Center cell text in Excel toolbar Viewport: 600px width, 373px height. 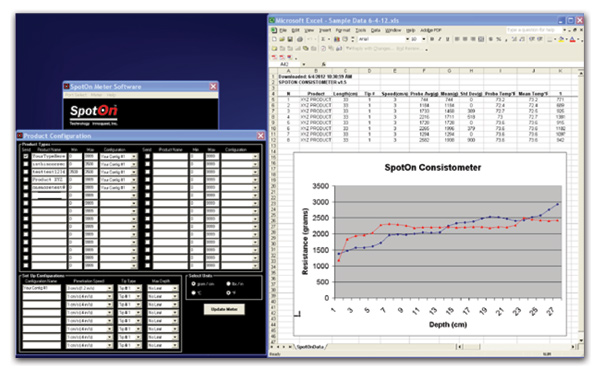pyautogui.click(x=465, y=39)
